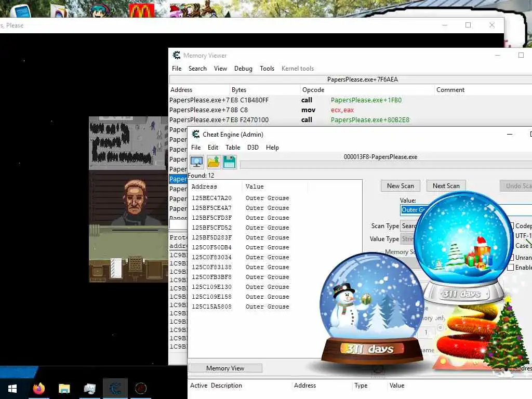Select result address 125C109E130
Screen dimensions: 532x399
[x=211, y=287]
